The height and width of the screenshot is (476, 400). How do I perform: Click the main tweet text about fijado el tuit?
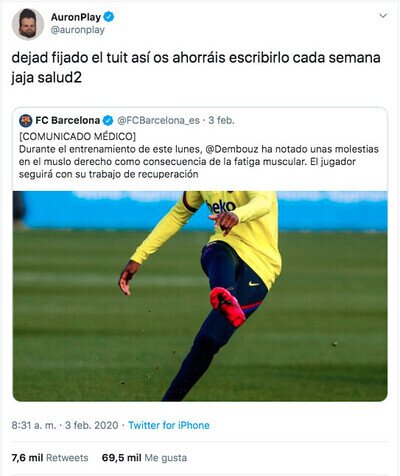tap(196, 68)
